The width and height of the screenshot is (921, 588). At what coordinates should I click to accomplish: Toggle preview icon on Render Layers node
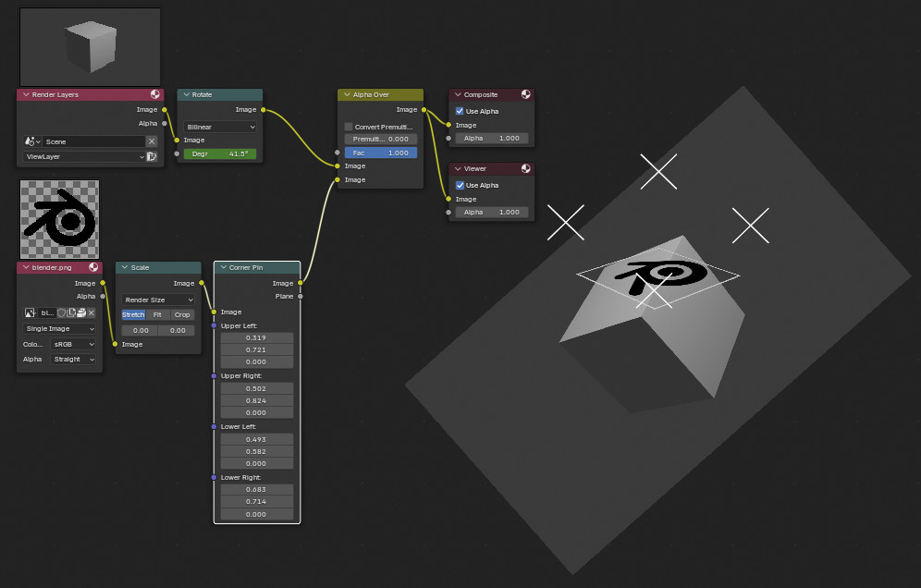155,94
